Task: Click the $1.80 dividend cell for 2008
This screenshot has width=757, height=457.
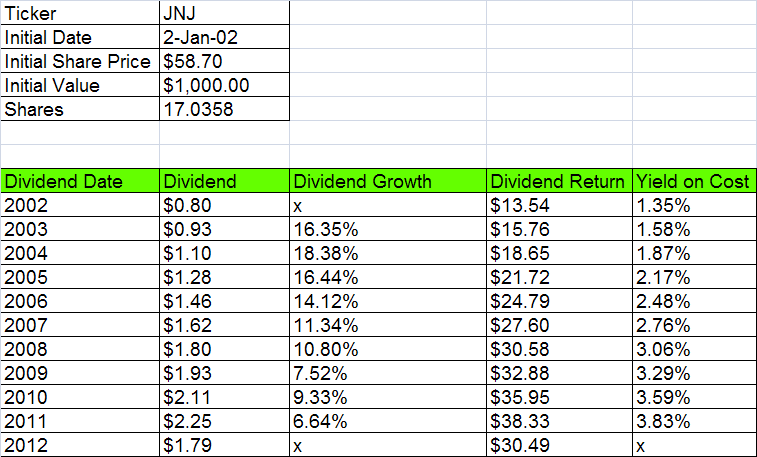Action: coord(223,349)
